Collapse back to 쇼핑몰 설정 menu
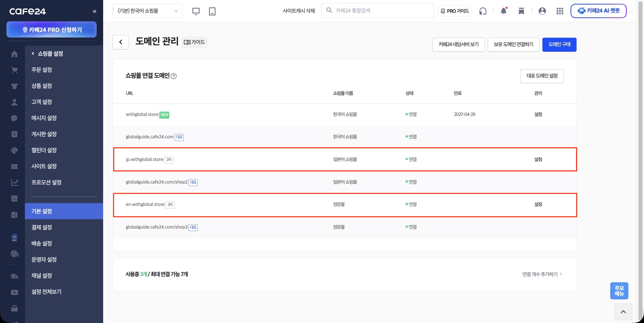644x323 pixels. 47,54
